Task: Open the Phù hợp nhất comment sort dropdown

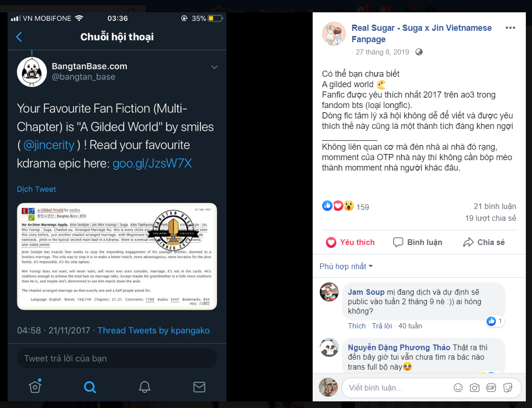Action: tap(346, 266)
